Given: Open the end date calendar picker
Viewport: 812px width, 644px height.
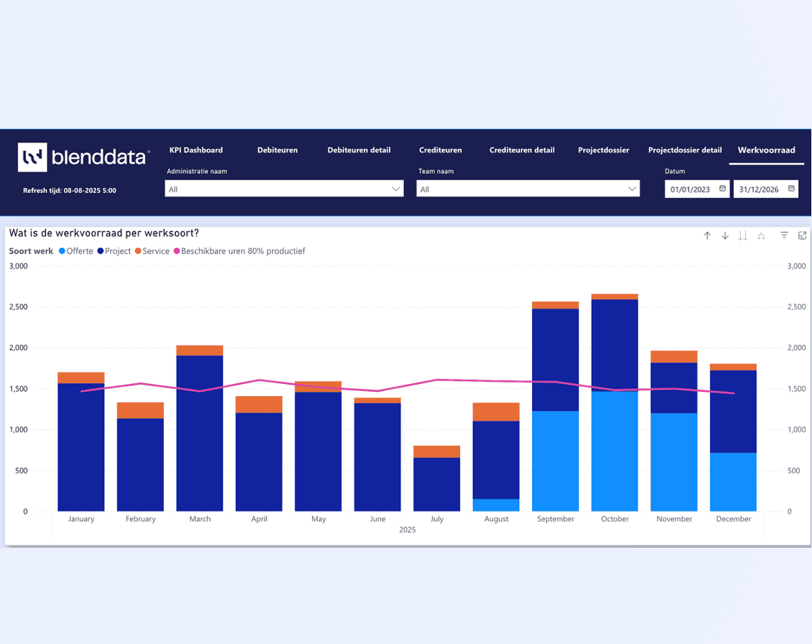Looking at the screenshot, I should tap(791, 189).
